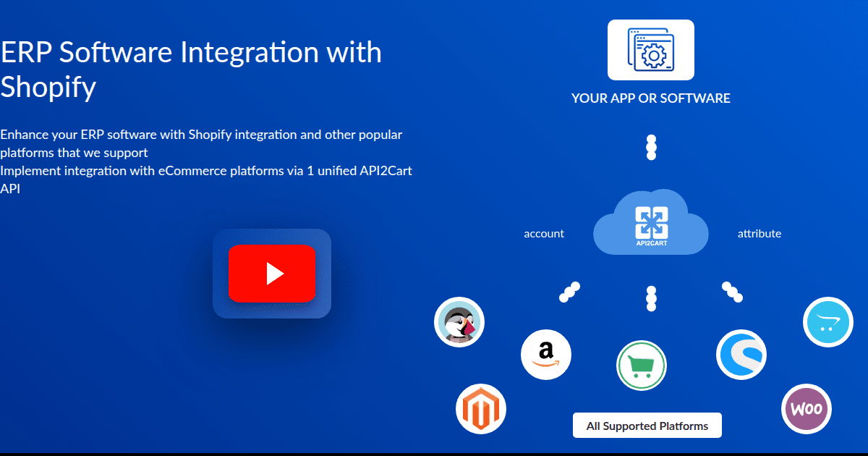
Task: Open the All Supported Platforms button
Action: [647, 426]
